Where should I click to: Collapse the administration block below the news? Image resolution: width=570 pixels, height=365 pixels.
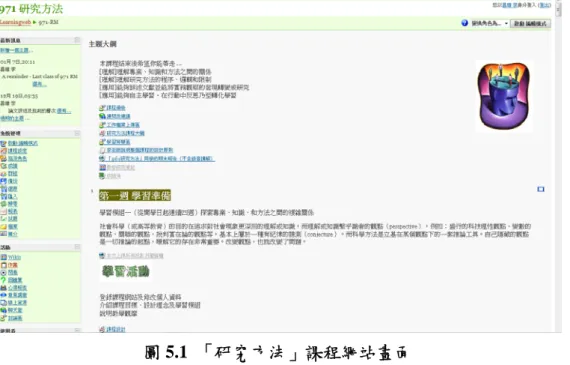click(77, 133)
